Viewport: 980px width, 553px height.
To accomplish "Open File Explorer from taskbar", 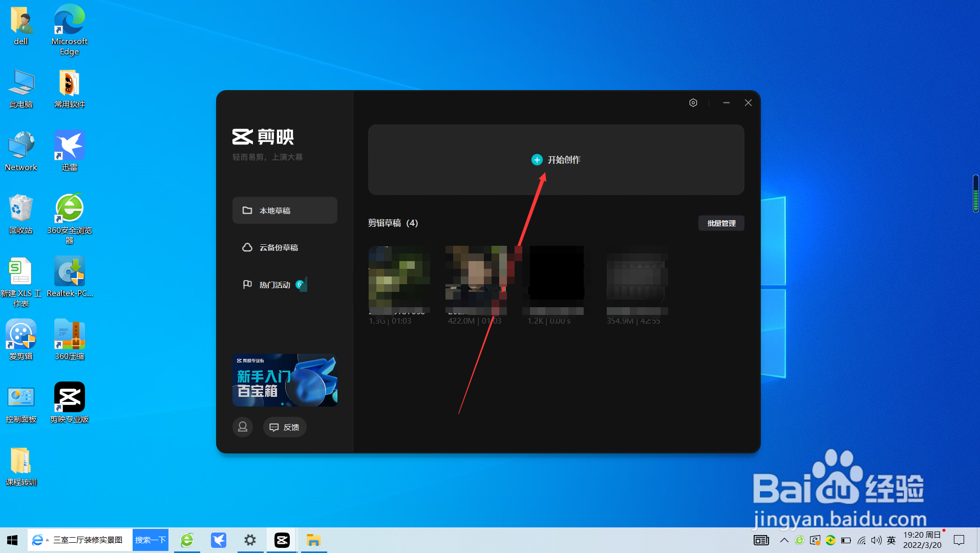I will (x=314, y=540).
